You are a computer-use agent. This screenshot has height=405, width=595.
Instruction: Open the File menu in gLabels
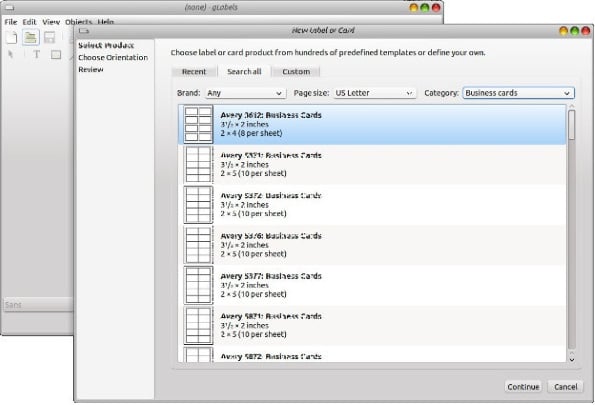[x=11, y=22]
